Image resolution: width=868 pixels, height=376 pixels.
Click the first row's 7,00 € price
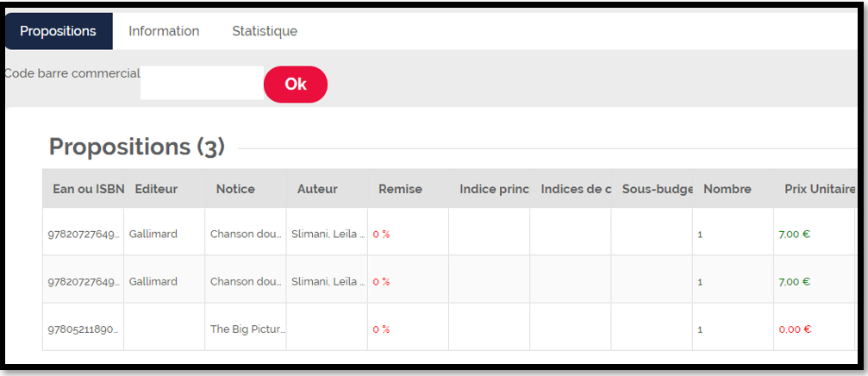pyautogui.click(x=795, y=234)
